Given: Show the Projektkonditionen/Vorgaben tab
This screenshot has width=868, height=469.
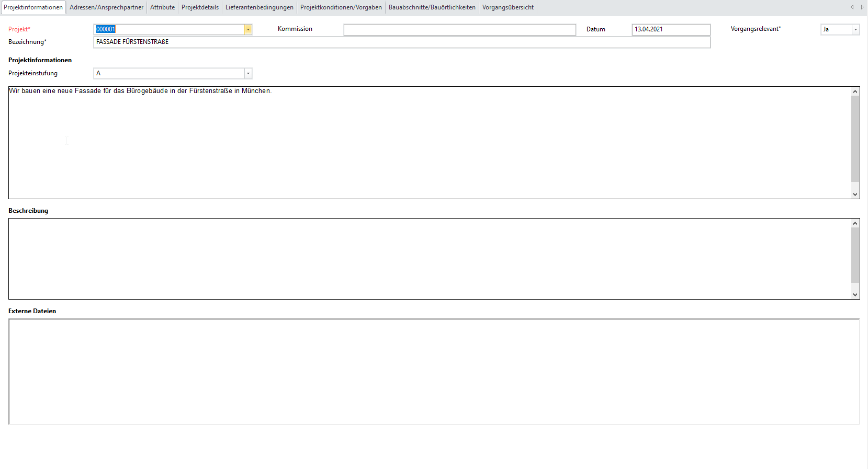Looking at the screenshot, I should click(341, 7).
